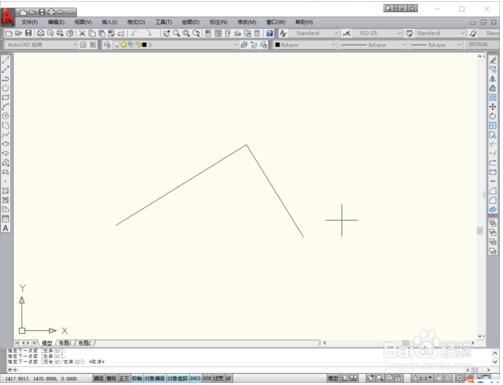Click the Mirror tool in modify toolbar

[493, 79]
